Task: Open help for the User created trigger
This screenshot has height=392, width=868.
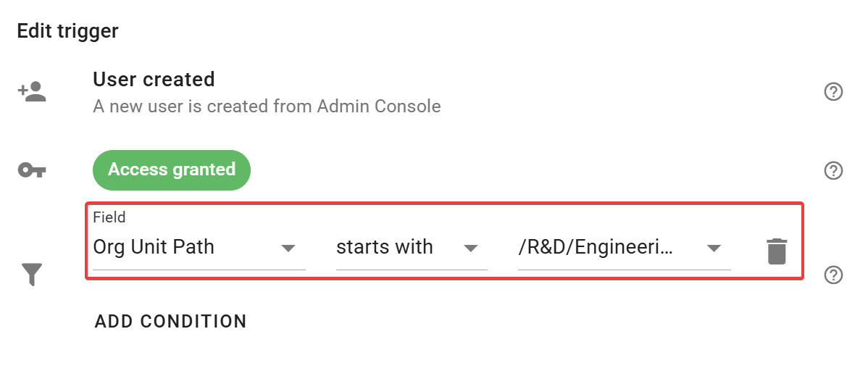Action: (x=834, y=92)
